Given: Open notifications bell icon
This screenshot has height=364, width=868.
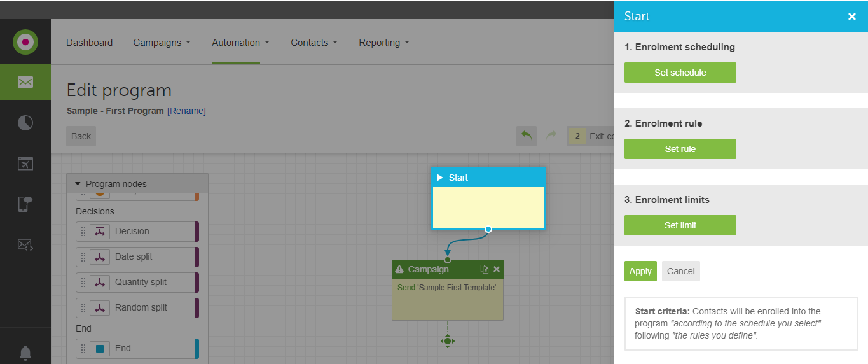Looking at the screenshot, I should 25,352.
